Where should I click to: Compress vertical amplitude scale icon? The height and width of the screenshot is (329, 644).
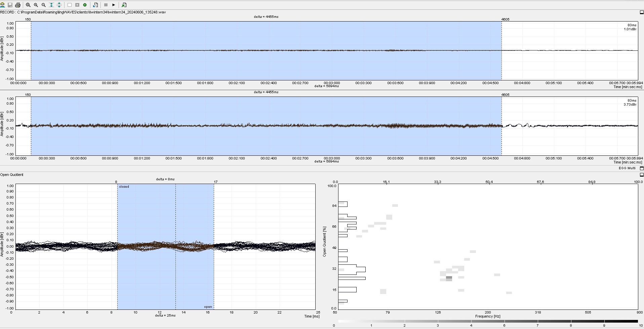pos(59,5)
